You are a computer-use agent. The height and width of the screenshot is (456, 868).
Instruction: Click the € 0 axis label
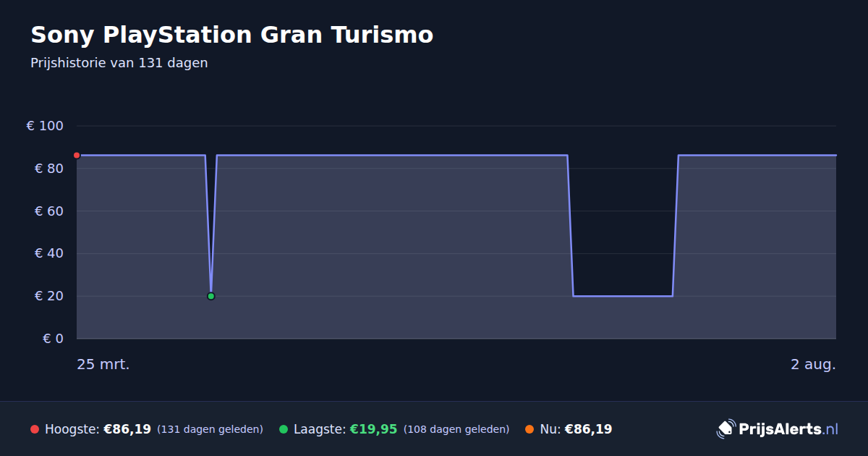pyautogui.click(x=53, y=339)
